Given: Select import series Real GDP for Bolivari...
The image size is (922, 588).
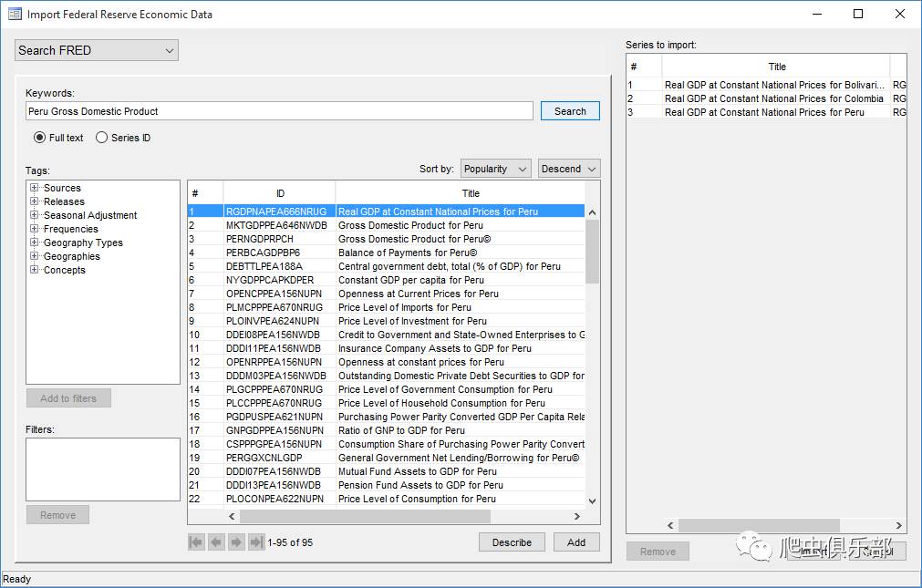Looking at the screenshot, I should pos(766,85).
